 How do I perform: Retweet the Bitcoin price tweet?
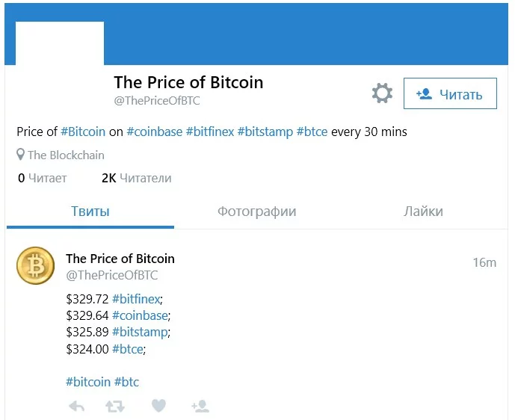115,407
